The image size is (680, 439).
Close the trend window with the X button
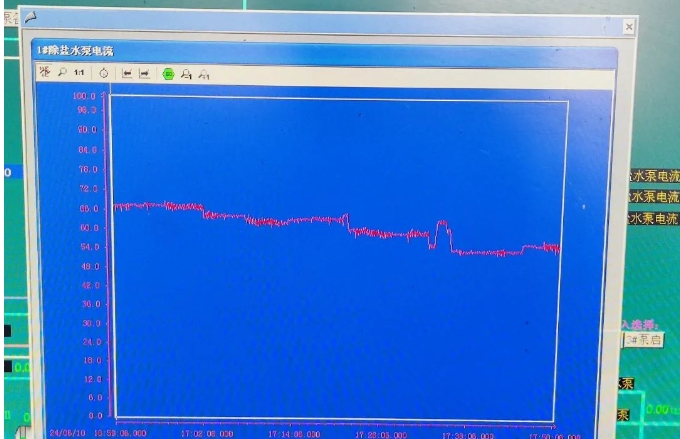[628, 26]
